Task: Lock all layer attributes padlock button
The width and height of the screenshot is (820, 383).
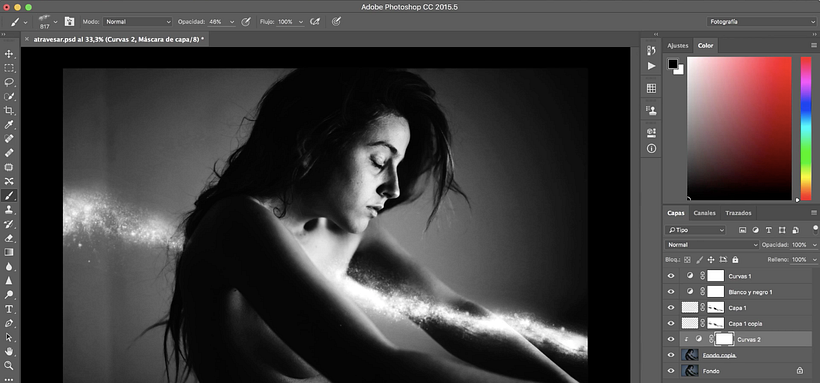Action: coord(735,260)
